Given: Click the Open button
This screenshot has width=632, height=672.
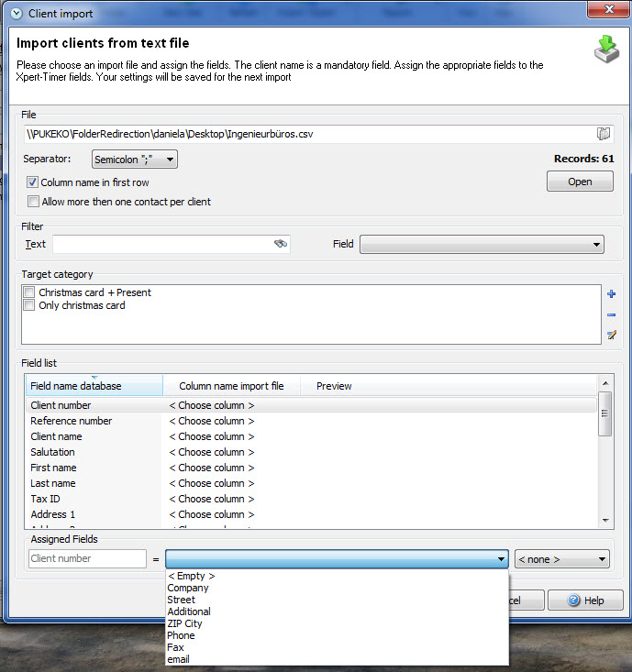Looking at the screenshot, I should click(580, 182).
